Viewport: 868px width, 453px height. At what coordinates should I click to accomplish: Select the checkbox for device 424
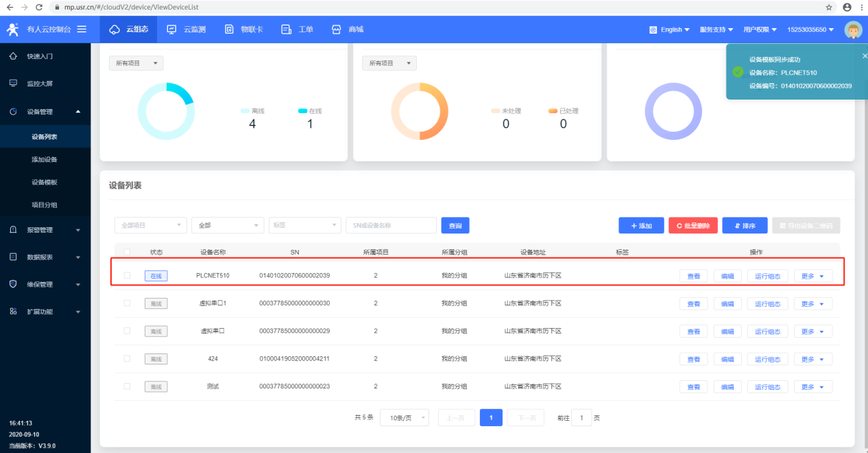tap(127, 358)
